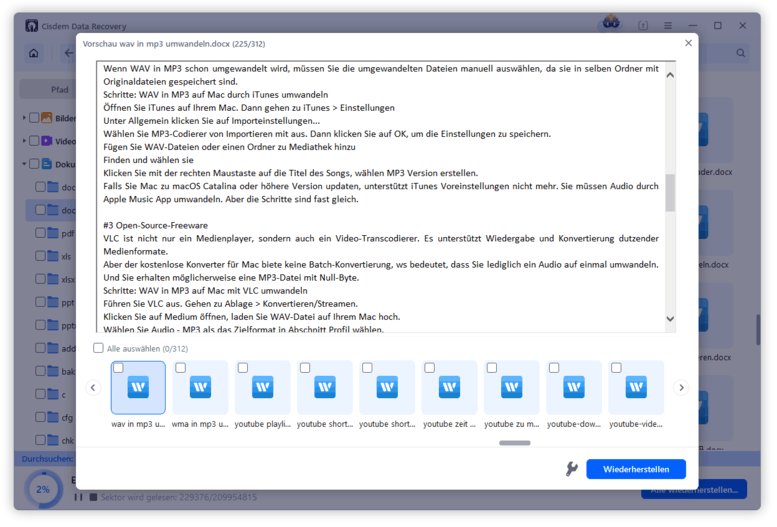The height and width of the screenshot is (527, 777).
Task: Switch to the Pfad tab
Action: pyautogui.click(x=60, y=90)
